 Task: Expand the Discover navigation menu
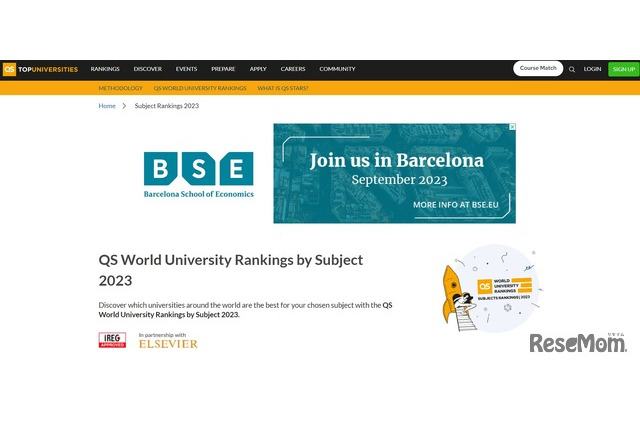(147, 69)
